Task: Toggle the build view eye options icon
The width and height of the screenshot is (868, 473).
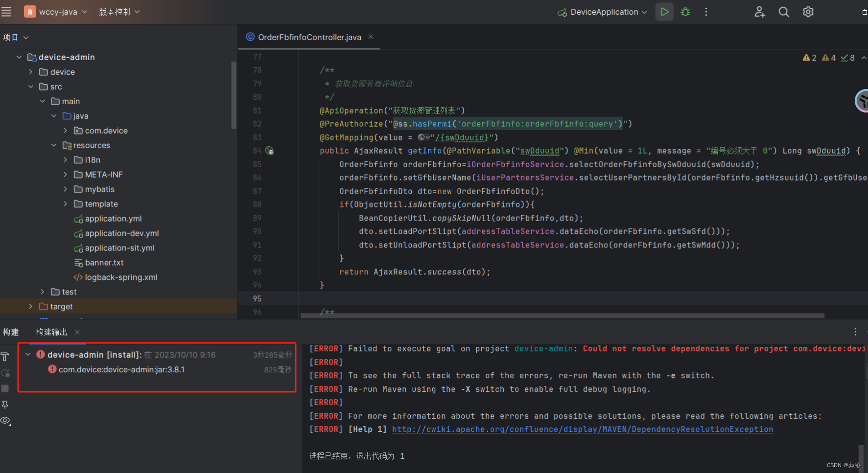Action: 5,421
